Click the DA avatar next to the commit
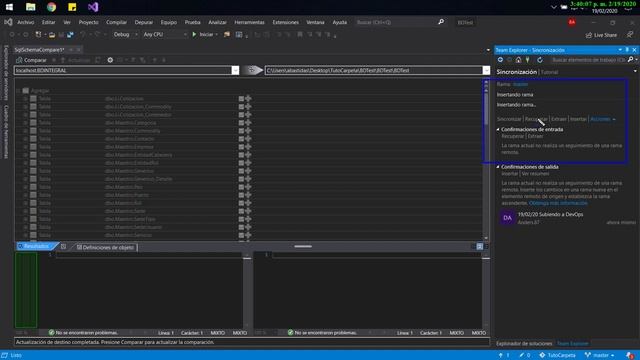This screenshot has width=640, height=360. click(507, 218)
